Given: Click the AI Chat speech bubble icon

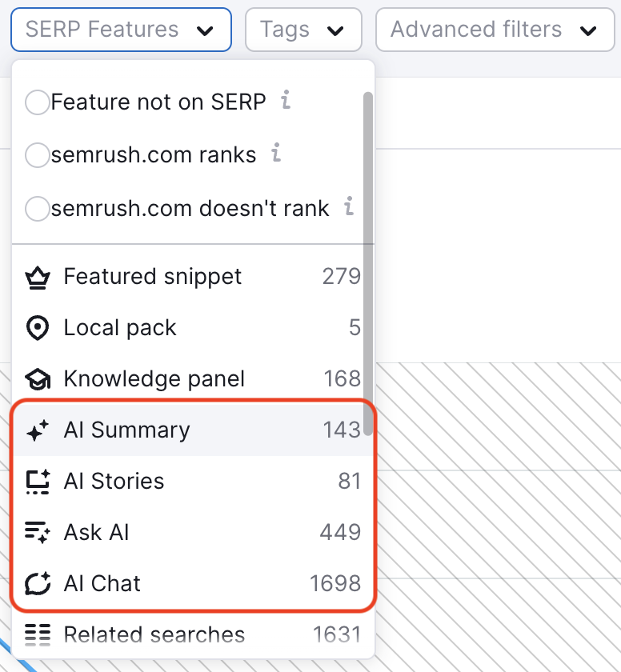Looking at the screenshot, I should coord(36,583).
